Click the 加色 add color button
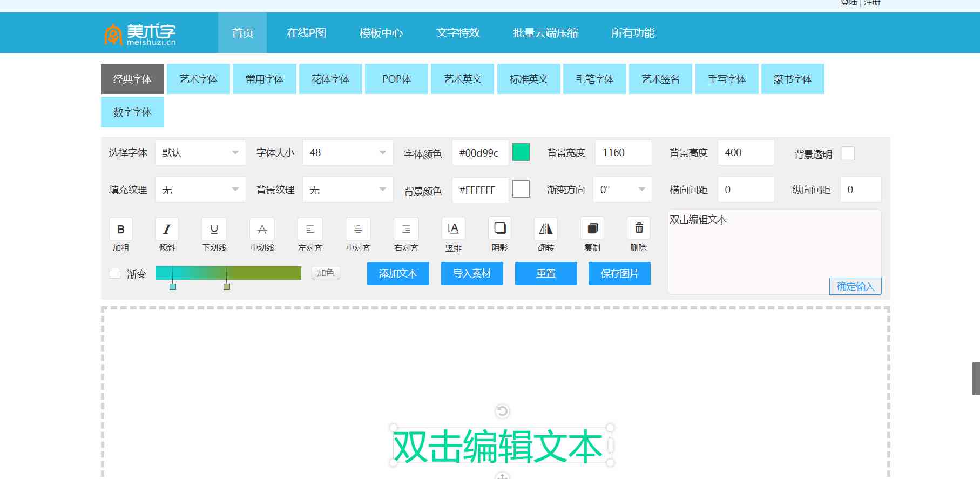 (326, 273)
